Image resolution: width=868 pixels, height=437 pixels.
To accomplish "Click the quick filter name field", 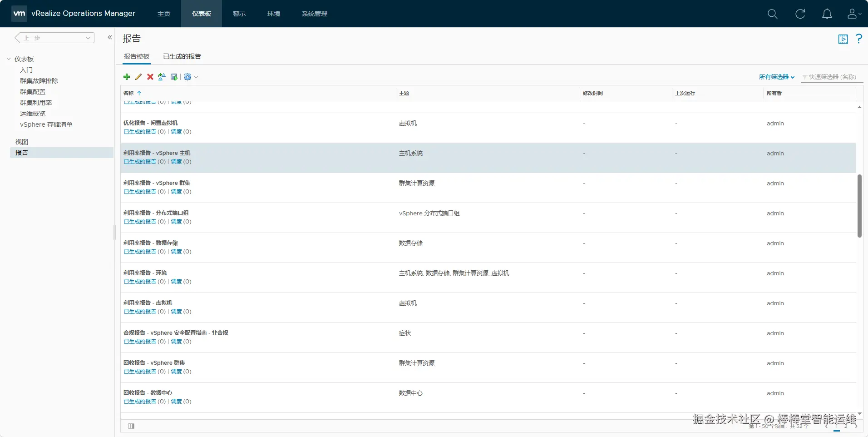I will [x=832, y=77].
